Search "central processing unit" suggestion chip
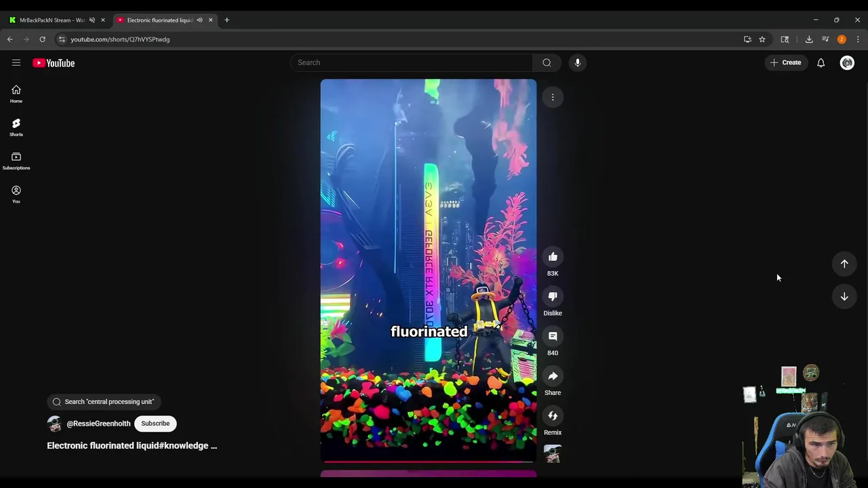 pos(104,401)
